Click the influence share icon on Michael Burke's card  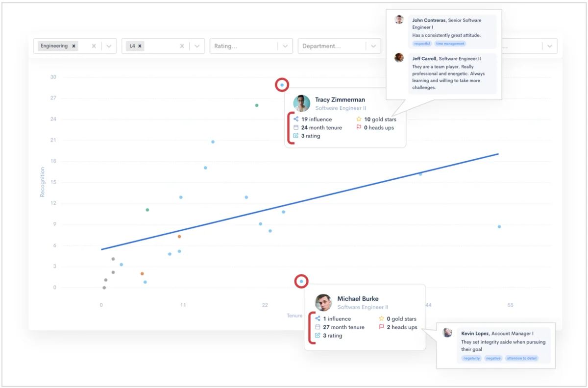click(x=318, y=318)
